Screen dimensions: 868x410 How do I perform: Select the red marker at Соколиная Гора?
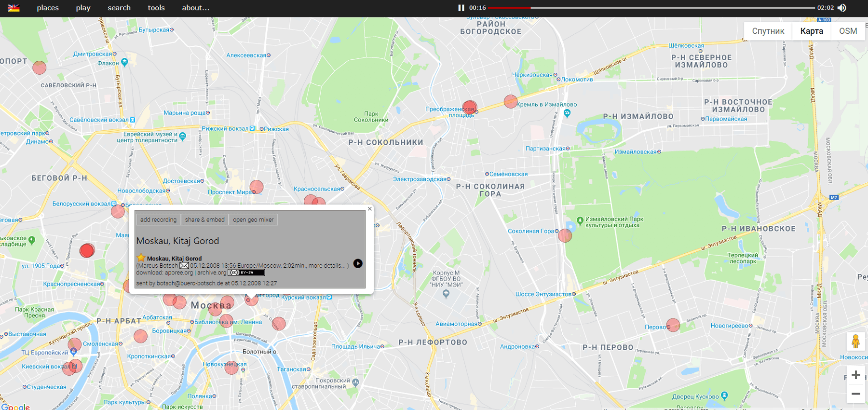click(565, 235)
